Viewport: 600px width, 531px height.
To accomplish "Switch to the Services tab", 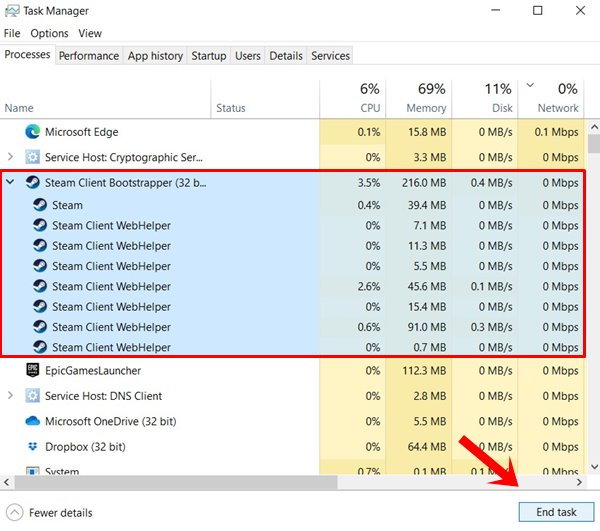I will [x=330, y=56].
